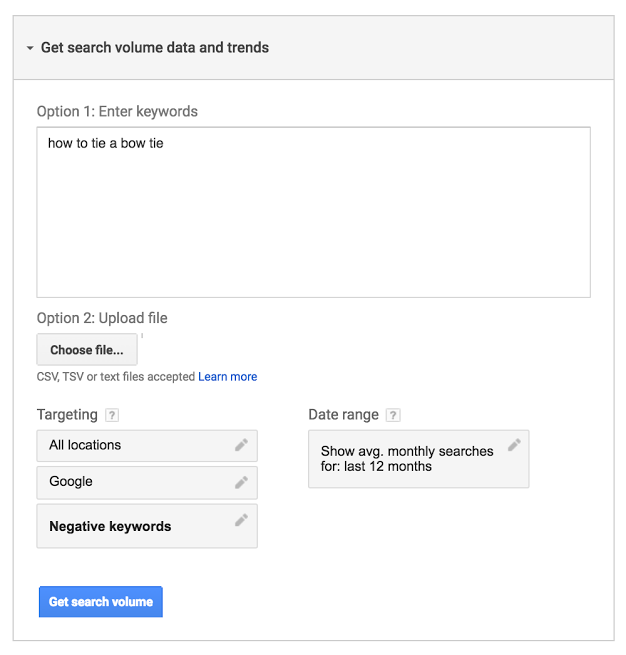Image resolution: width=626 pixels, height=655 pixels.
Task: Open the All locations targeting box
Action: click(147, 446)
